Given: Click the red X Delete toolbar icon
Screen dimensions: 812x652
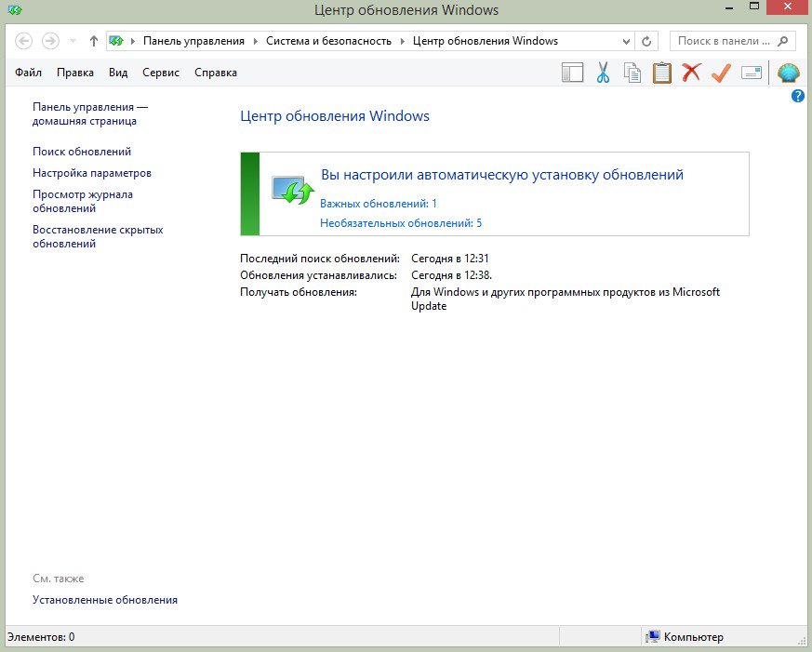Looking at the screenshot, I should (691, 73).
